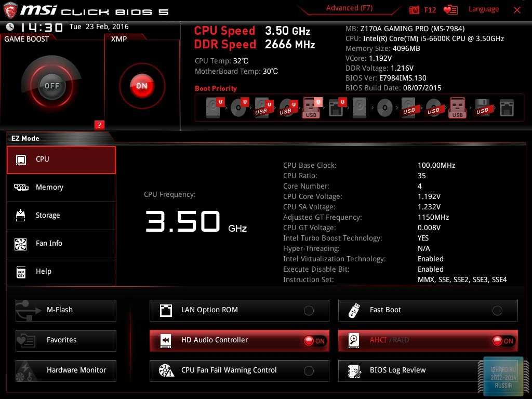Open the Storage section

61,216
